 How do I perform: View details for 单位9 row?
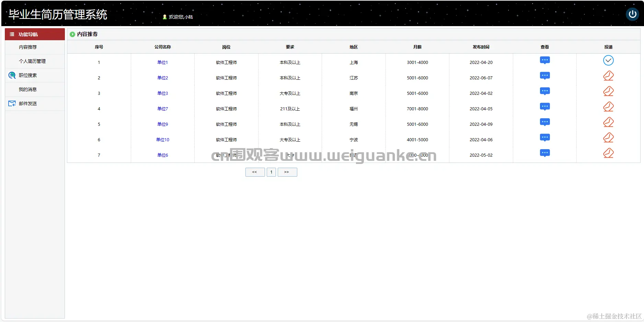[545, 122]
